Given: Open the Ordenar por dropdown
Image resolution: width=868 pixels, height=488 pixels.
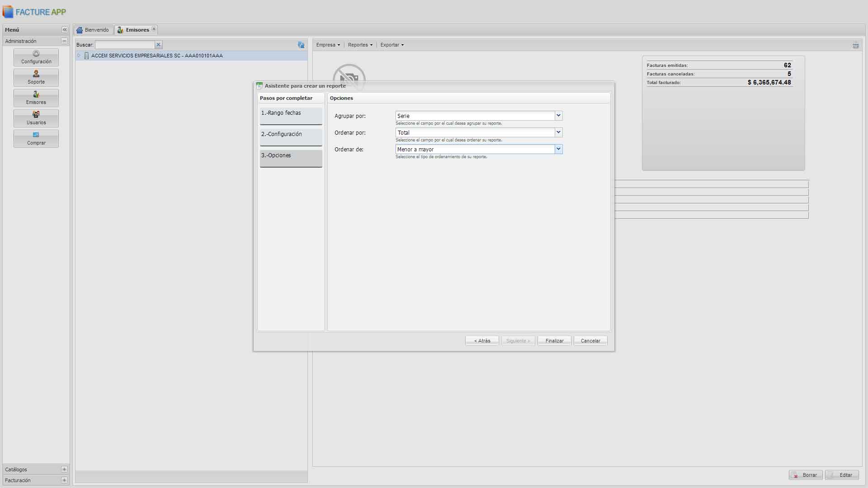Looking at the screenshot, I should click(x=558, y=132).
